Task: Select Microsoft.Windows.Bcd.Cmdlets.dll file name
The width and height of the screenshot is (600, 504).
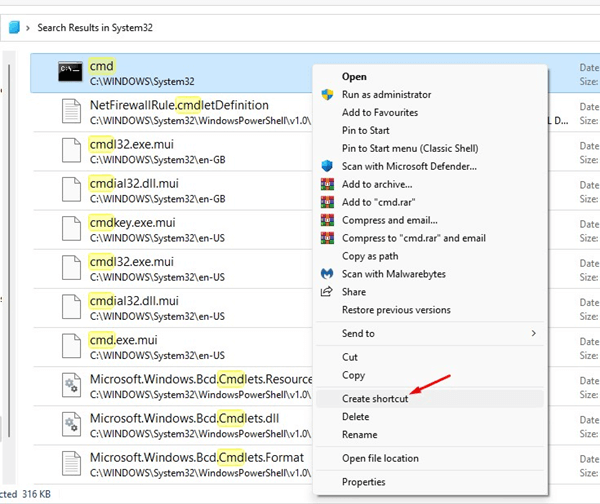Action: pyautogui.click(x=184, y=418)
